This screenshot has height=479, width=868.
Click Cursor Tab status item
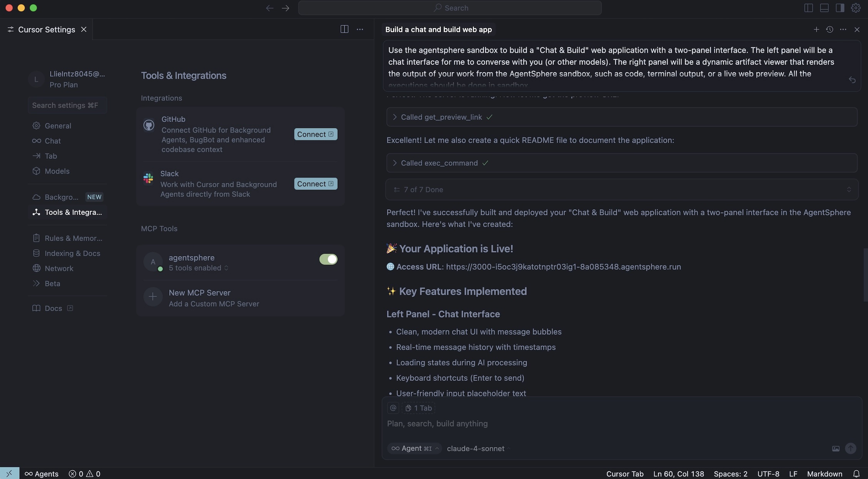pyautogui.click(x=625, y=474)
